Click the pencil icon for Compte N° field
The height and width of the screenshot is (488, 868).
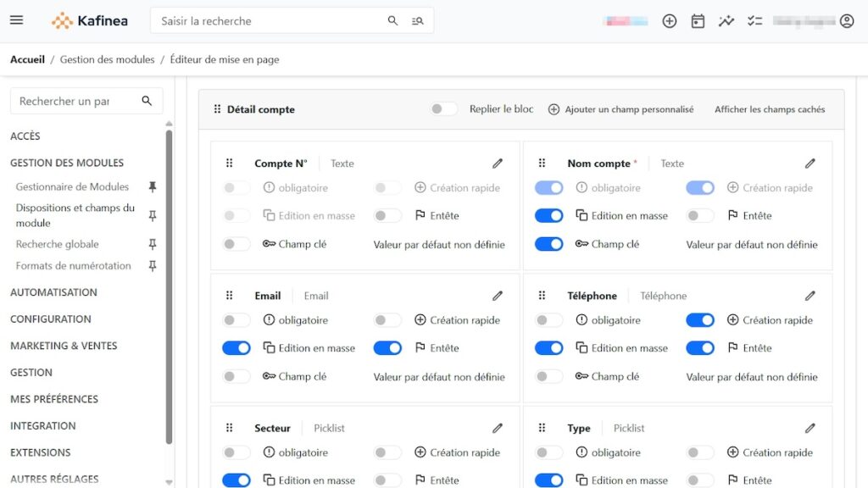pos(498,164)
